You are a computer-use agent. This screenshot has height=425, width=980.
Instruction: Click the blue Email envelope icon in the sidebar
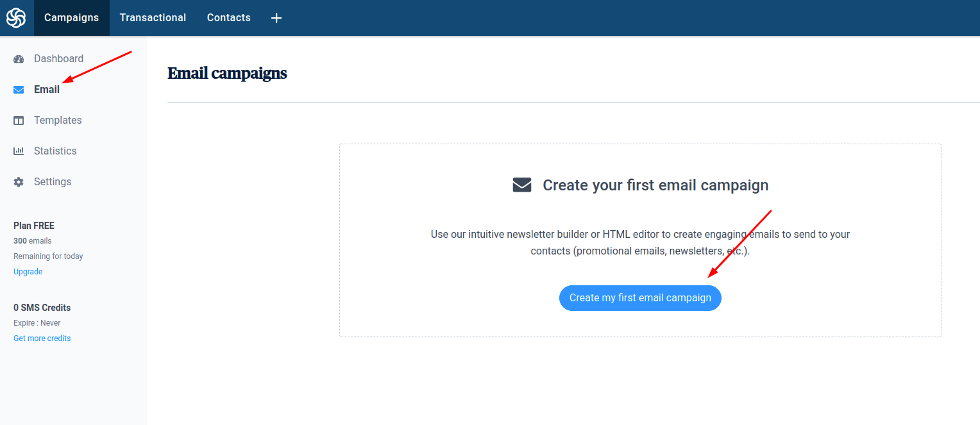(x=19, y=90)
